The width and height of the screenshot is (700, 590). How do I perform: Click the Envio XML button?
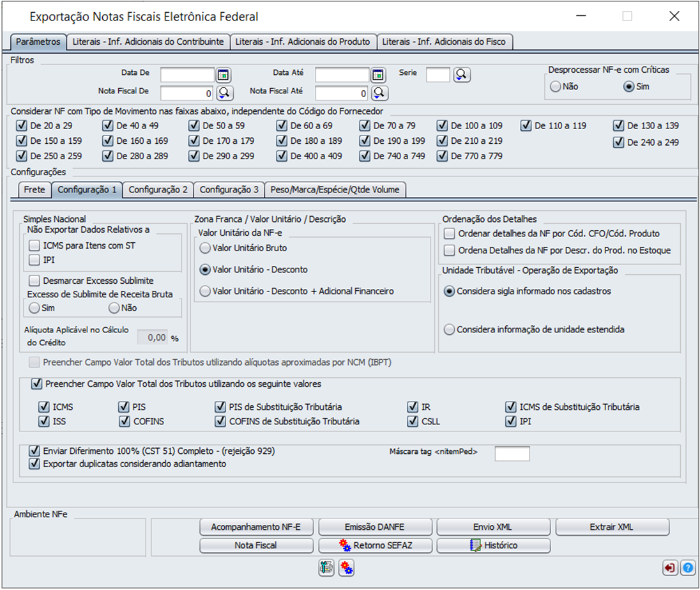point(493,527)
